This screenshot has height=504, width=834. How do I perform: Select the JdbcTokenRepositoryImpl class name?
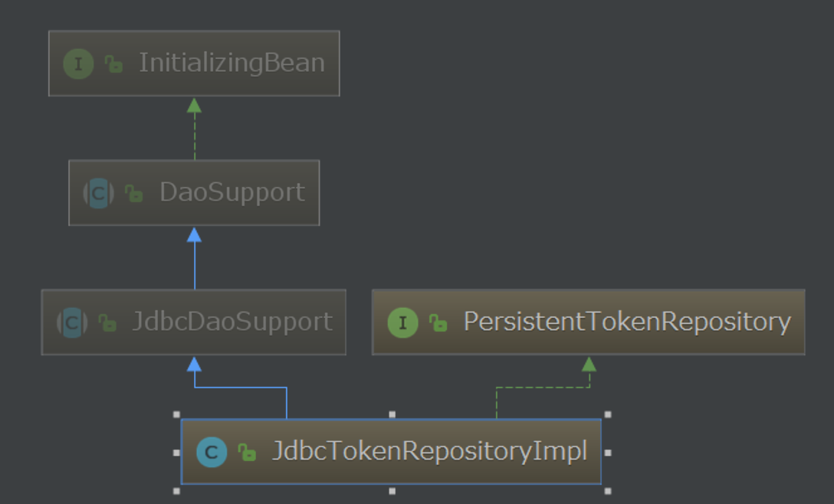[x=429, y=451]
